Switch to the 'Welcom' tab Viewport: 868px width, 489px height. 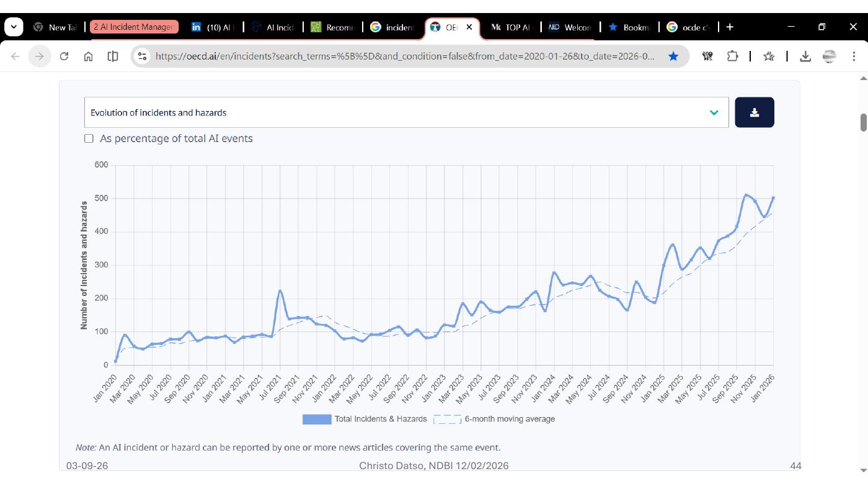coord(570,27)
